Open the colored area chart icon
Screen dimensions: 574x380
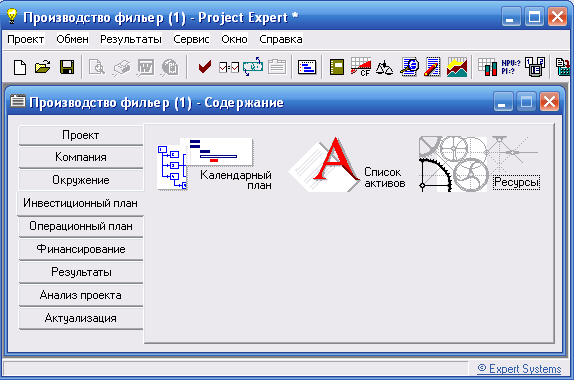pos(457,67)
